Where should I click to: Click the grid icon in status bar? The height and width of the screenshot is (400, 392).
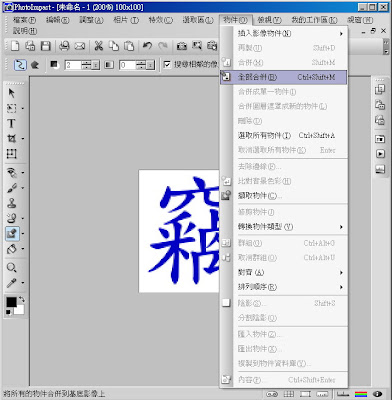tap(289, 394)
